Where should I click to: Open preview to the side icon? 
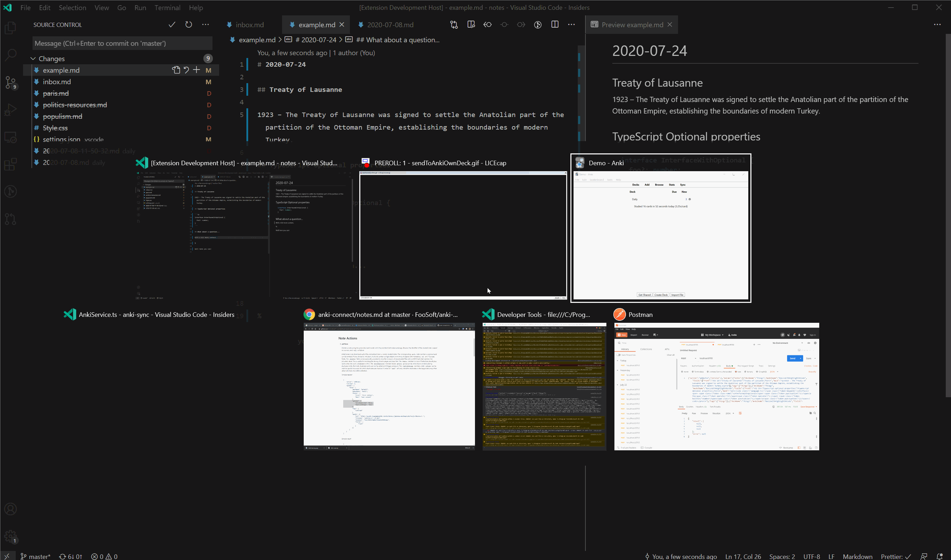point(471,24)
